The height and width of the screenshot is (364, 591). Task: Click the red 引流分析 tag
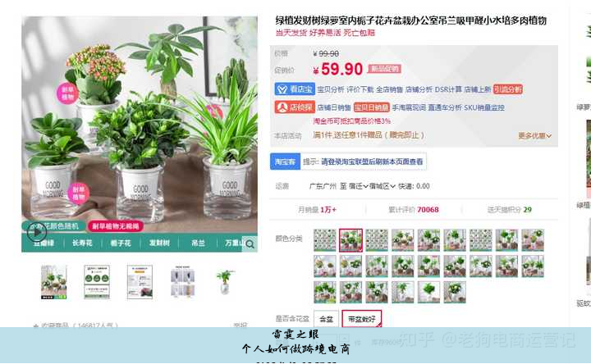click(508, 89)
